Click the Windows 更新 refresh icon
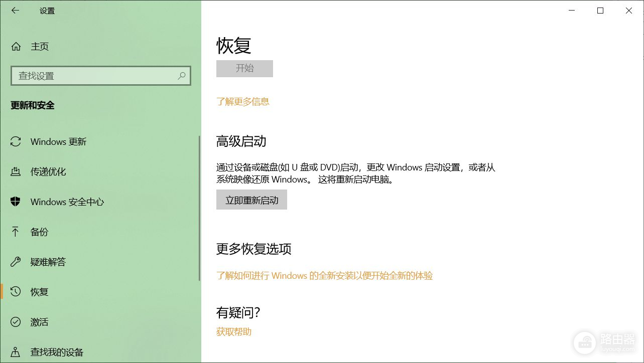Viewport: 644px width, 363px height. coord(16,142)
